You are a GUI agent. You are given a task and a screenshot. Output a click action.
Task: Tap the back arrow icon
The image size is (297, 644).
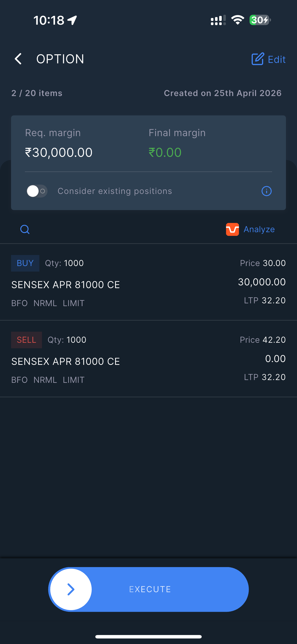pos(18,59)
